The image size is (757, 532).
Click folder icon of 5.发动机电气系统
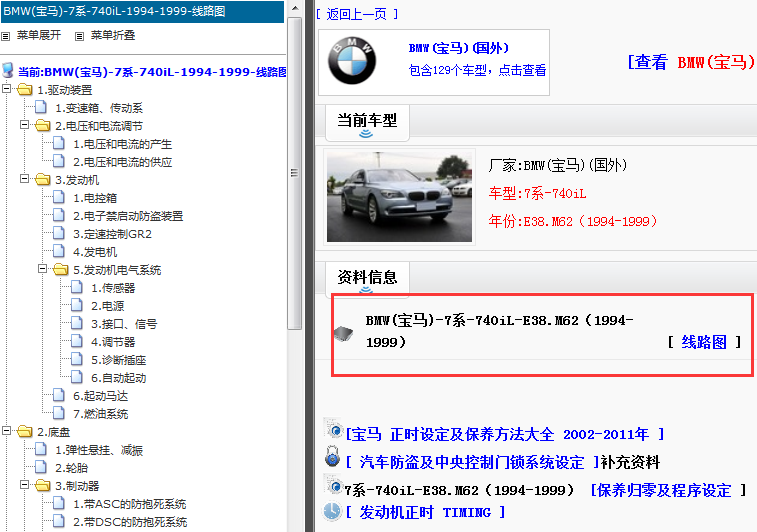point(60,269)
